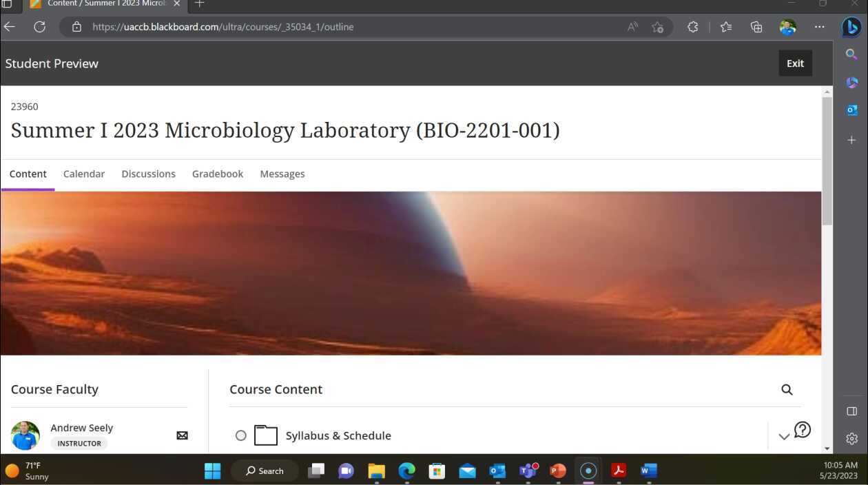Open the Course Content search magnifier
This screenshot has height=485, width=868.
pyautogui.click(x=787, y=389)
